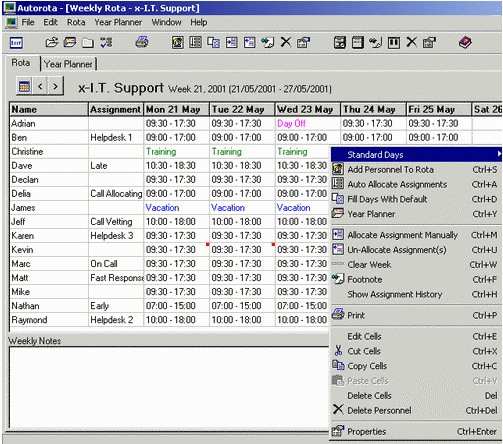Select Christine's Monday 'Training' cell

(x=176, y=152)
